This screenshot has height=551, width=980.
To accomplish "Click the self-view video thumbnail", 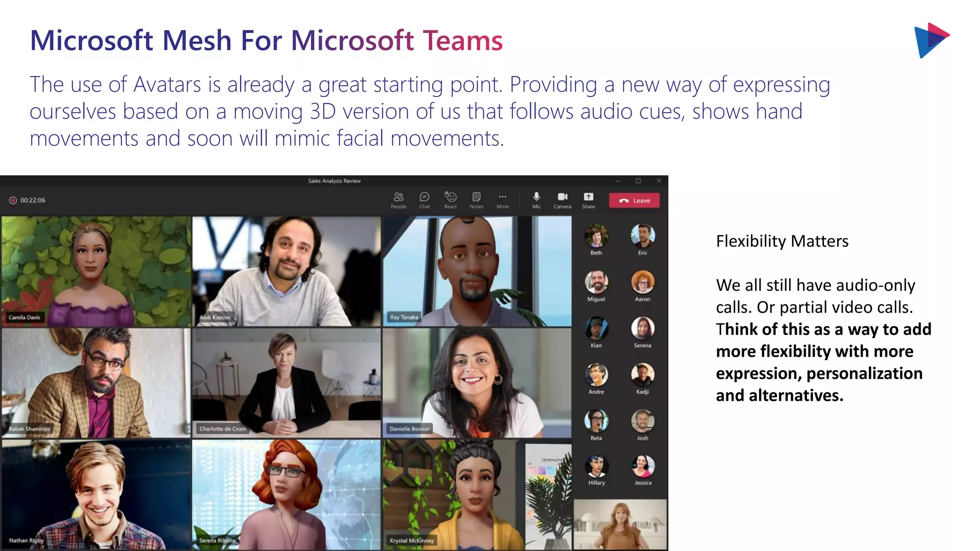I will 620,524.
